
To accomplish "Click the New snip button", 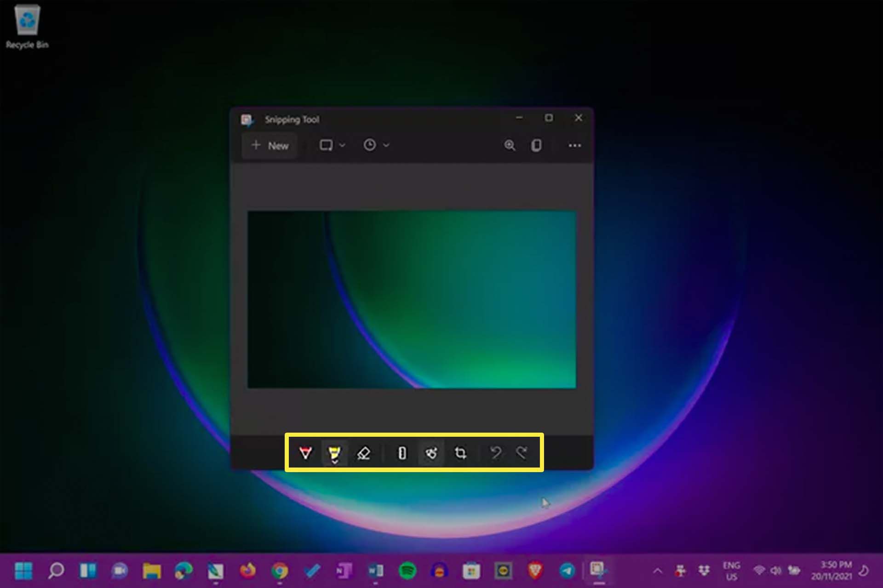I will [270, 146].
